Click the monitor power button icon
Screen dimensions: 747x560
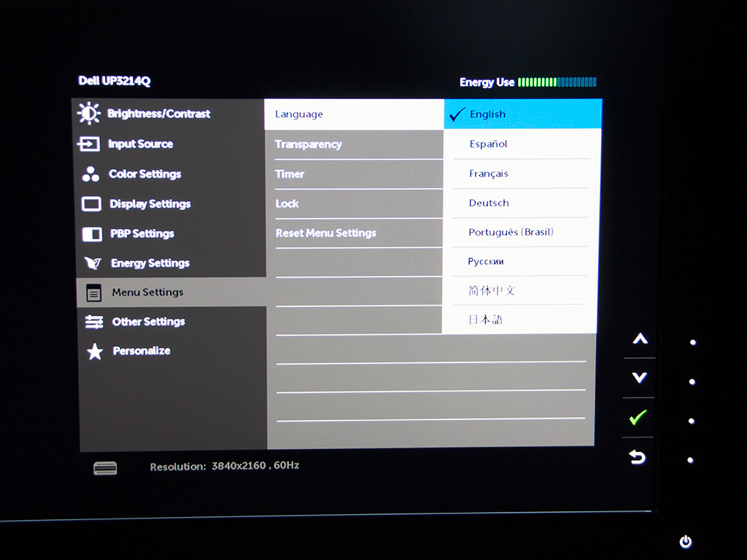[x=686, y=542]
